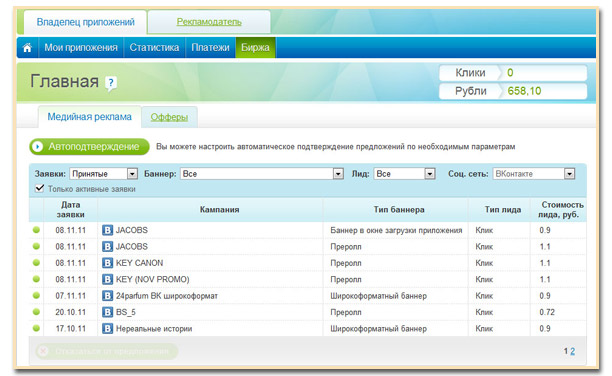The height and width of the screenshot is (376, 612).
Task: Click 24parfum ВК широкоформат campaign name
Action: [x=167, y=296]
